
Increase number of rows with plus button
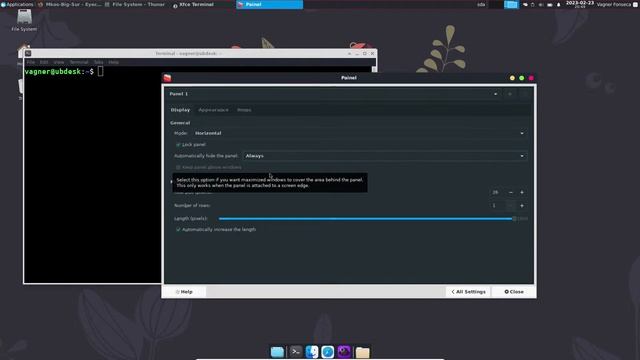coord(522,206)
